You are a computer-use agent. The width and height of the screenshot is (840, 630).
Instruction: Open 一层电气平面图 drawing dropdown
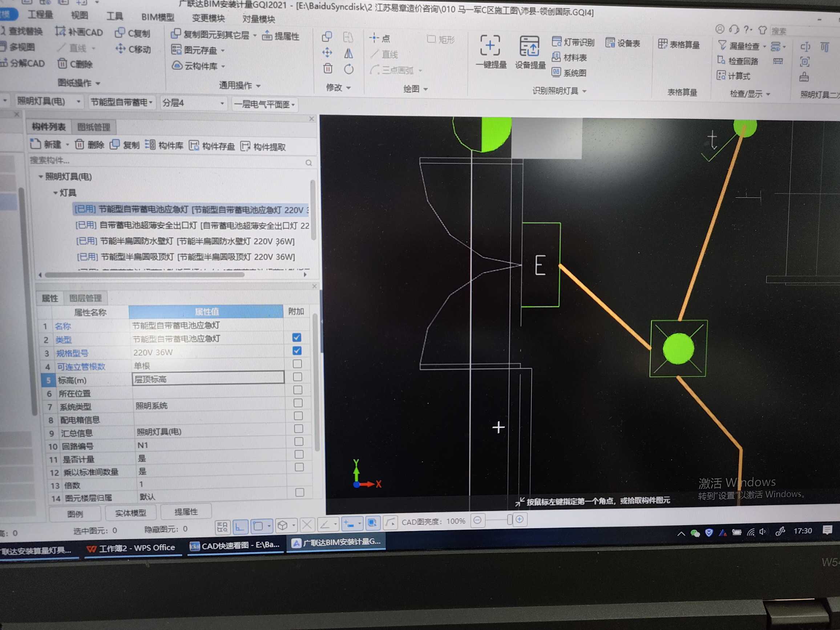click(293, 104)
